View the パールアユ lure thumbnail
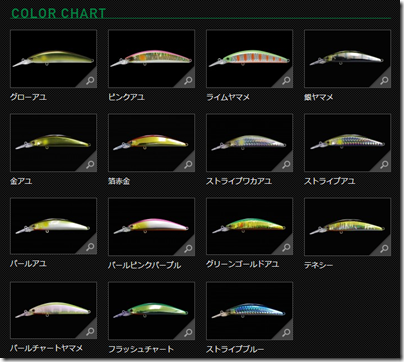This screenshot has width=404, height=362. pyautogui.click(x=54, y=226)
